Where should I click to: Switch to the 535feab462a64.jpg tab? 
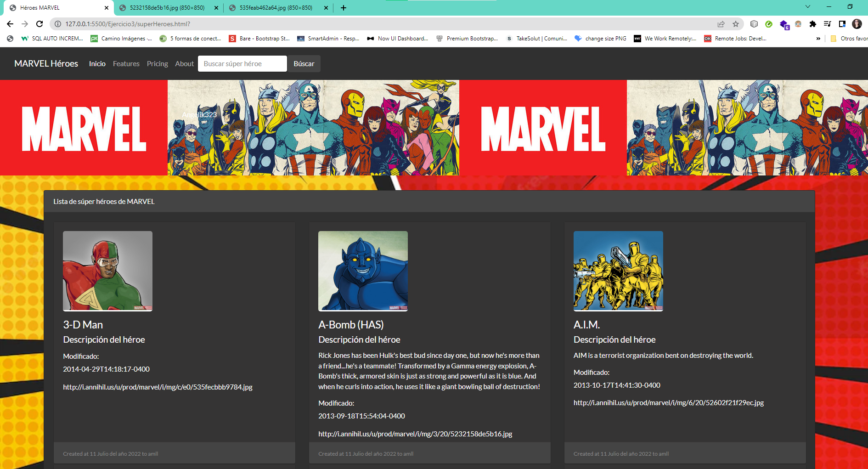point(276,8)
